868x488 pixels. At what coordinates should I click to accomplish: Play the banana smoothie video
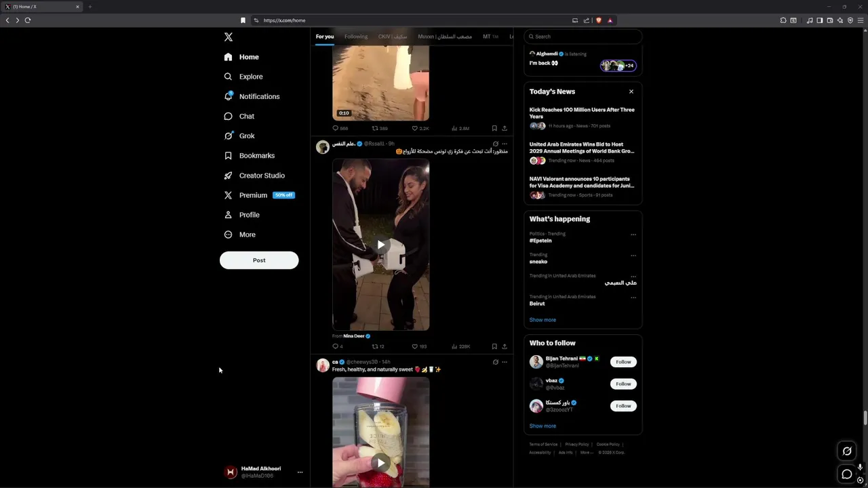380,463
